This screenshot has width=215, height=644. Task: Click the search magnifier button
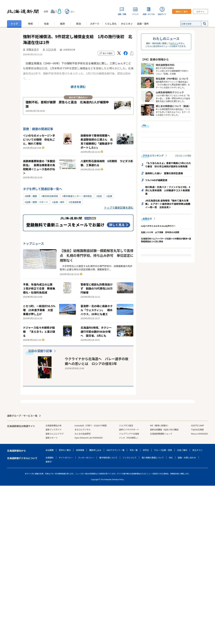tap(204, 24)
